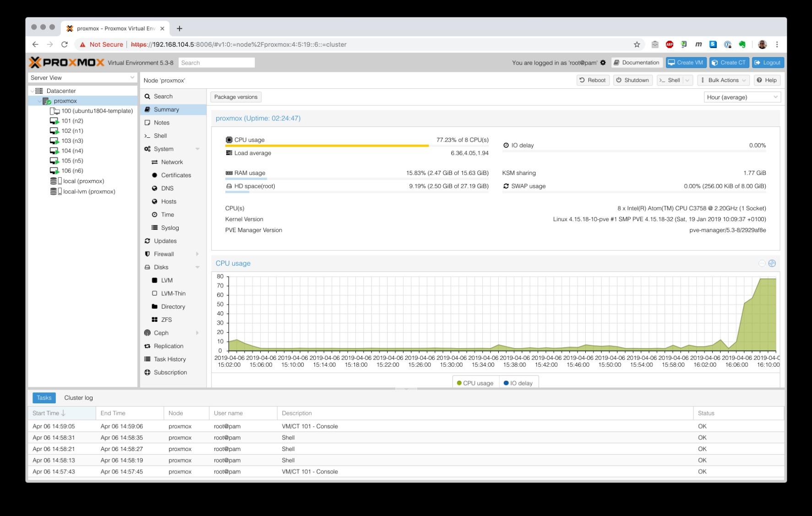The width and height of the screenshot is (812, 516).
Task: Click the Package versions button
Action: coord(236,97)
